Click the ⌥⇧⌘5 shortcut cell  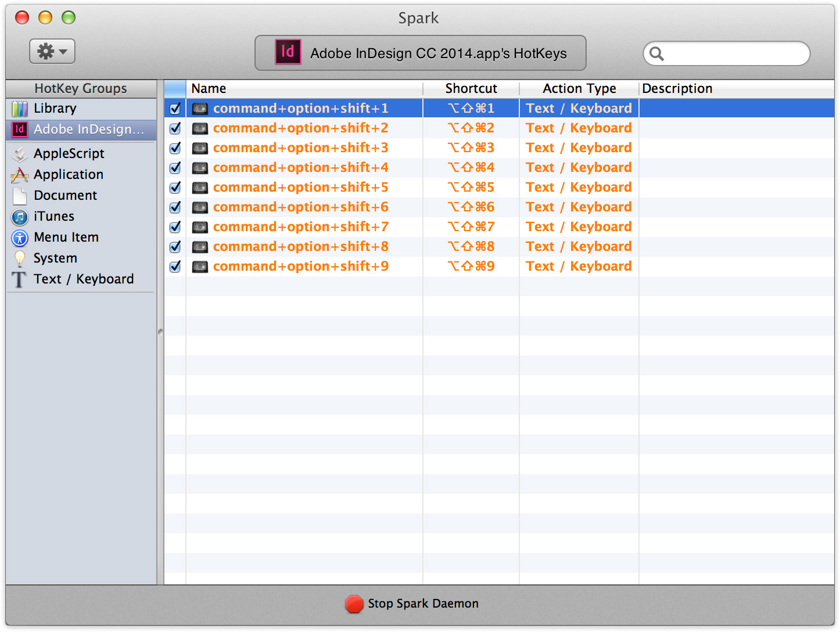[471, 188]
